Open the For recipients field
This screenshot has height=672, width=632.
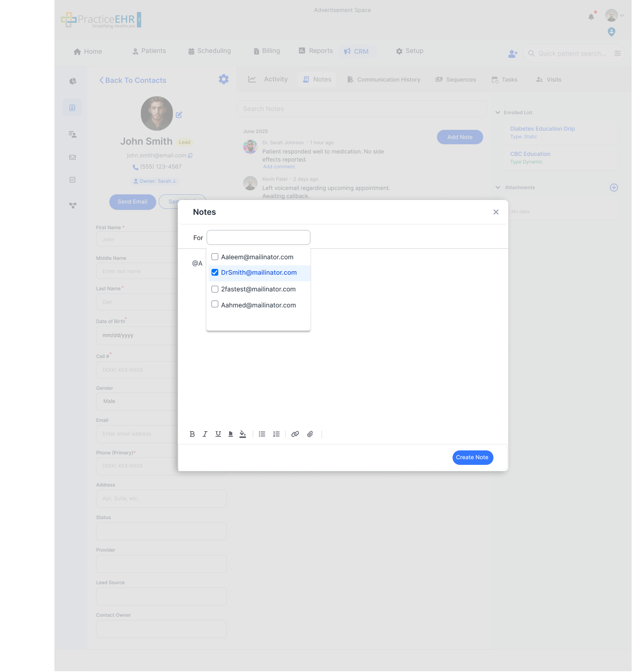258,238
